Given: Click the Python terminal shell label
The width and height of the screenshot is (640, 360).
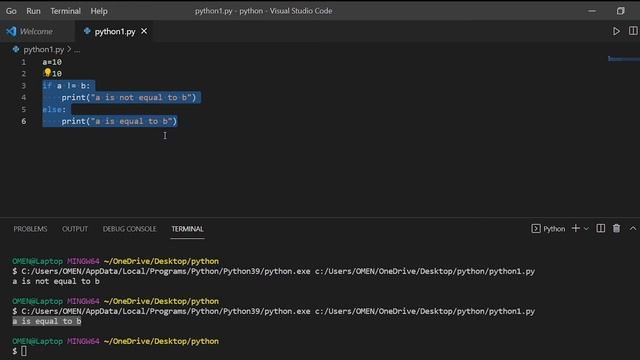Looking at the screenshot, I should 548,229.
